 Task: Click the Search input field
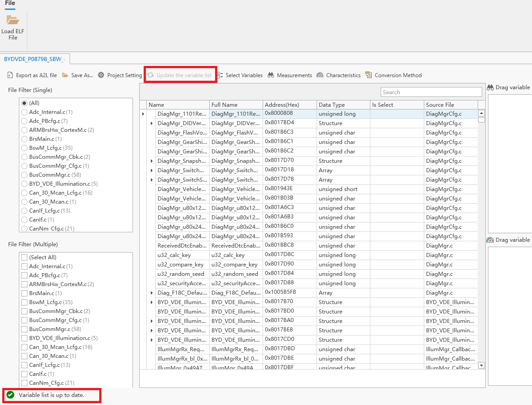[431, 92]
